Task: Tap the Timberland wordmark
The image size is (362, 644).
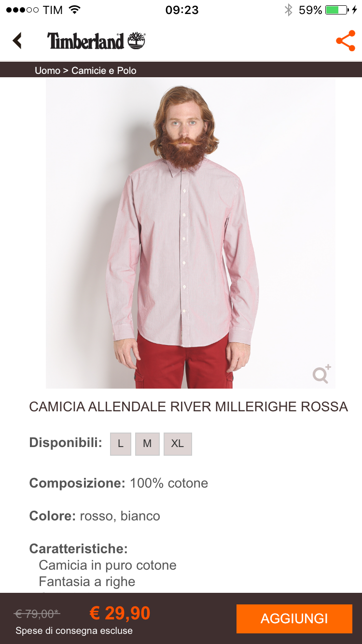Action: pyautogui.click(x=86, y=41)
